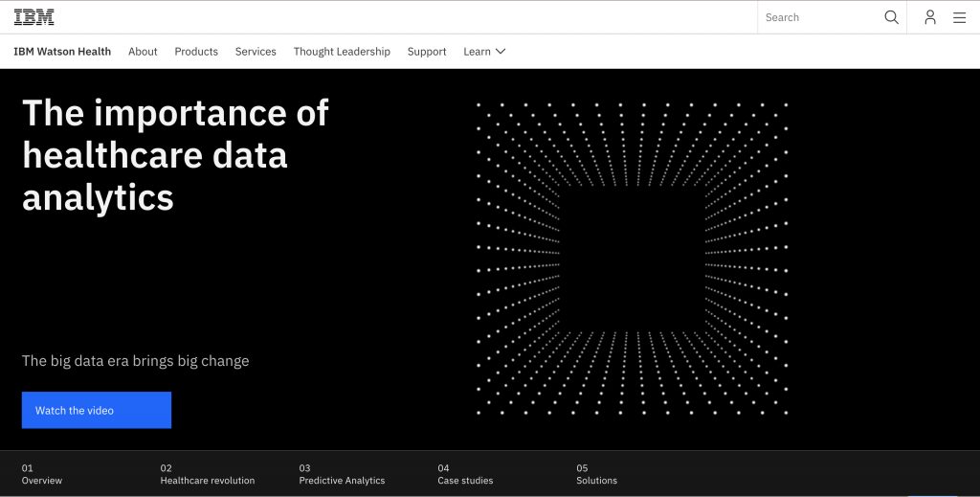Click the magnifying glass search icon
Viewport: 980px width, 497px height.
891,17
